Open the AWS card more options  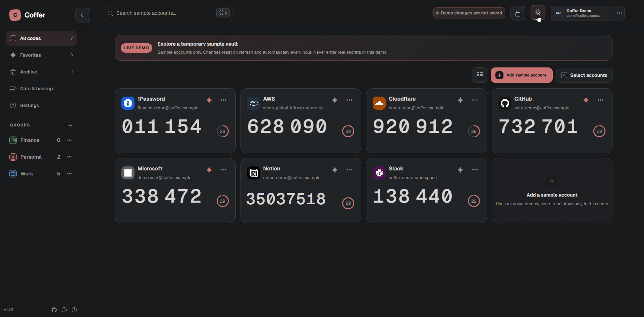coord(349,100)
